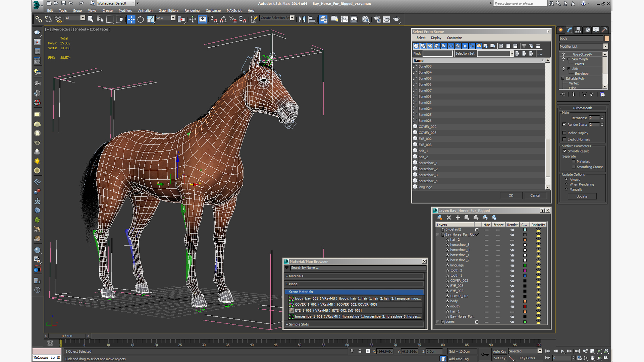
Task: Click Delete layer X icon in Layer dialog
Action: (449, 218)
